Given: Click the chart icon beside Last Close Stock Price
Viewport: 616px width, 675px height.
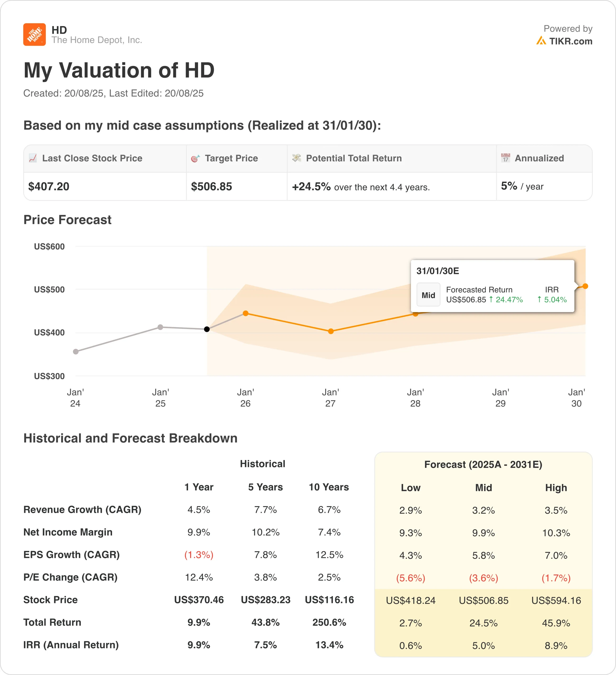Looking at the screenshot, I should pyautogui.click(x=33, y=158).
